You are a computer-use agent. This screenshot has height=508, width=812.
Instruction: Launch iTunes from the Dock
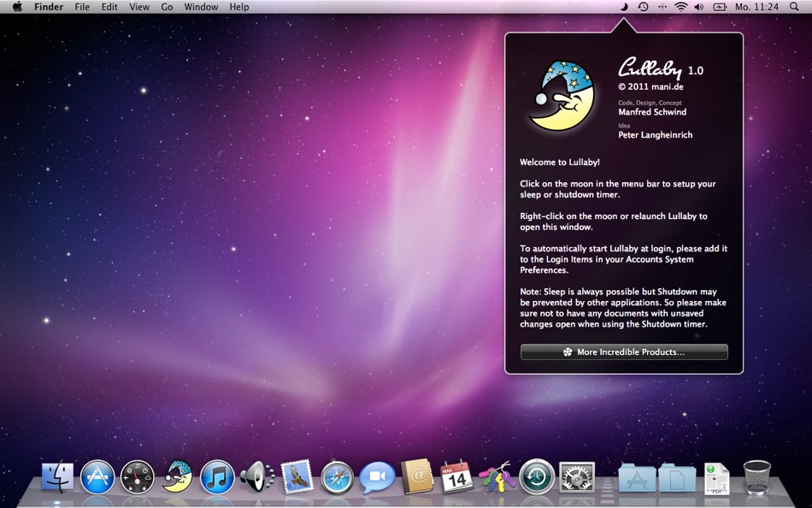[x=217, y=477]
